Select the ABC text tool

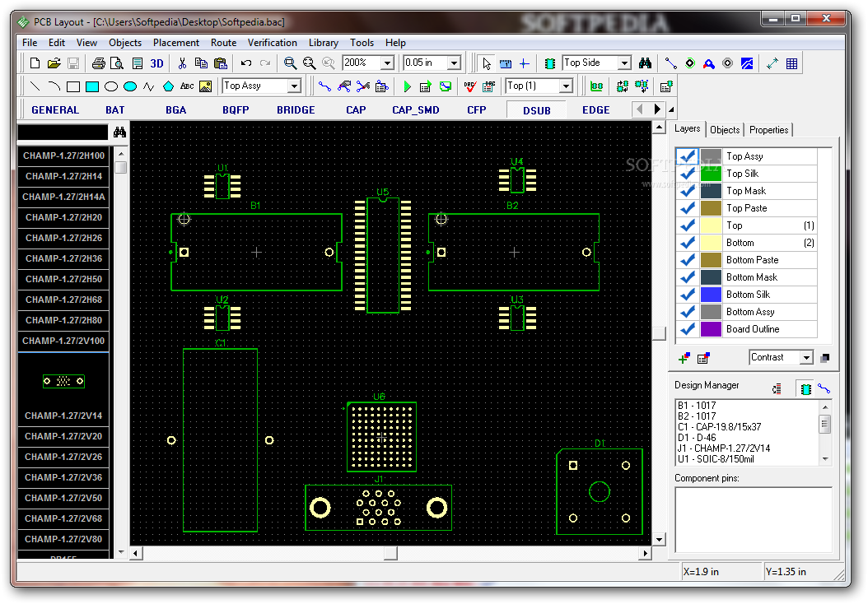tap(187, 86)
